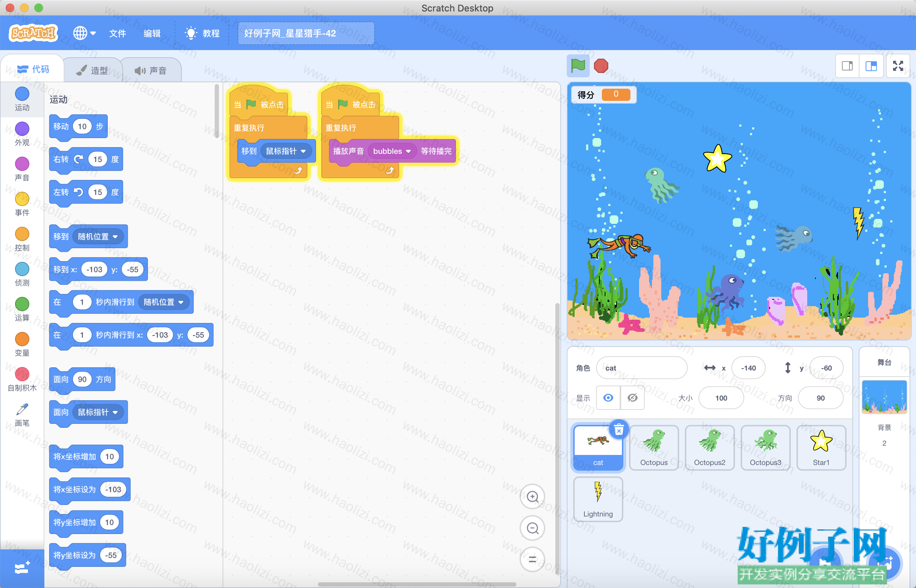The width and height of the screenshot is (916, 588).
Task: Zoom in the code workspace
Action: click(x=532, y=496)
